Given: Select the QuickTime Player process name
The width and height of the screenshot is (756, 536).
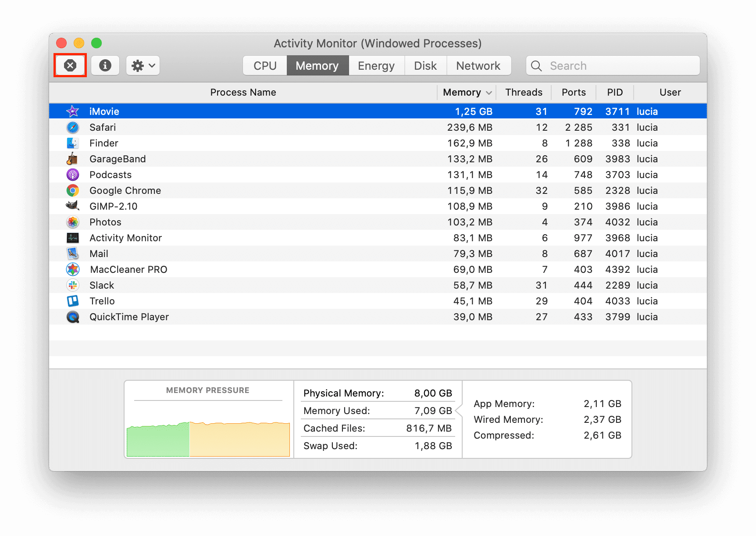Looking at the screenshot, I should click(x=129, y=317).
